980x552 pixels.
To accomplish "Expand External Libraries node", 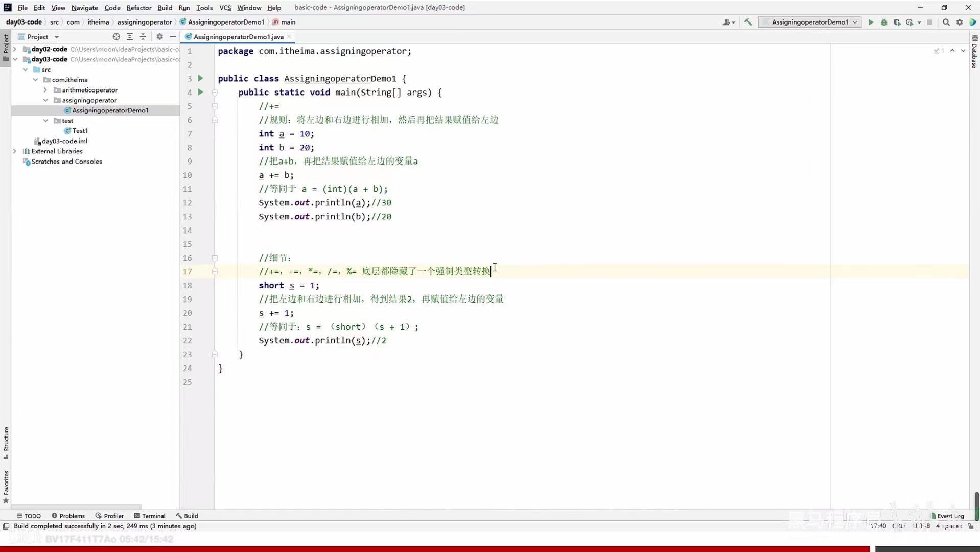I will (15, 151).
